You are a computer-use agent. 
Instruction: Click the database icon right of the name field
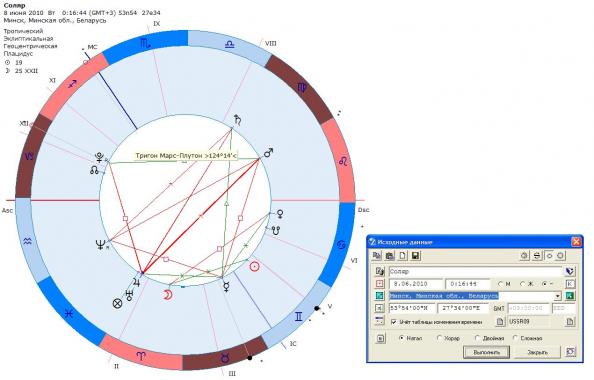click(x=570, y=271)
